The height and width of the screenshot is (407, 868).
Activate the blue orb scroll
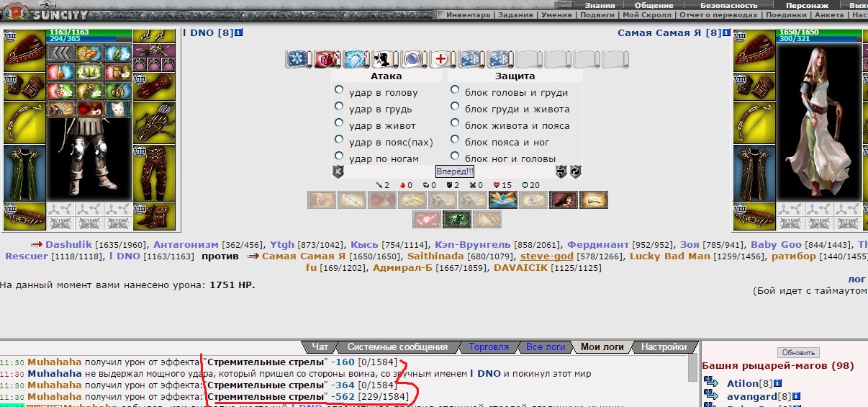[413, 59]
